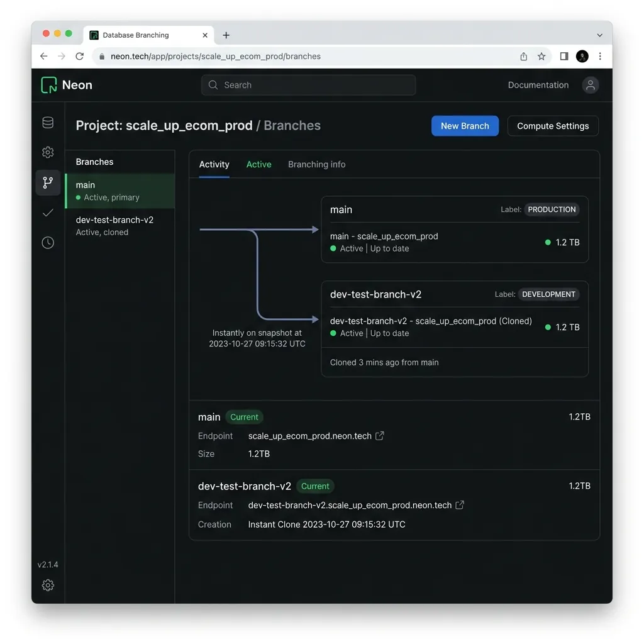Click the main branch card title
This screenshot has width=644, height=644.
click(x=341, y=209)
